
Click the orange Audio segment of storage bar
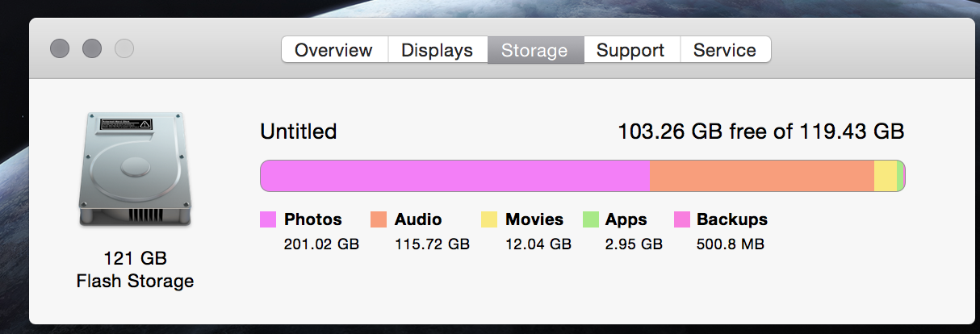[762, 176]
